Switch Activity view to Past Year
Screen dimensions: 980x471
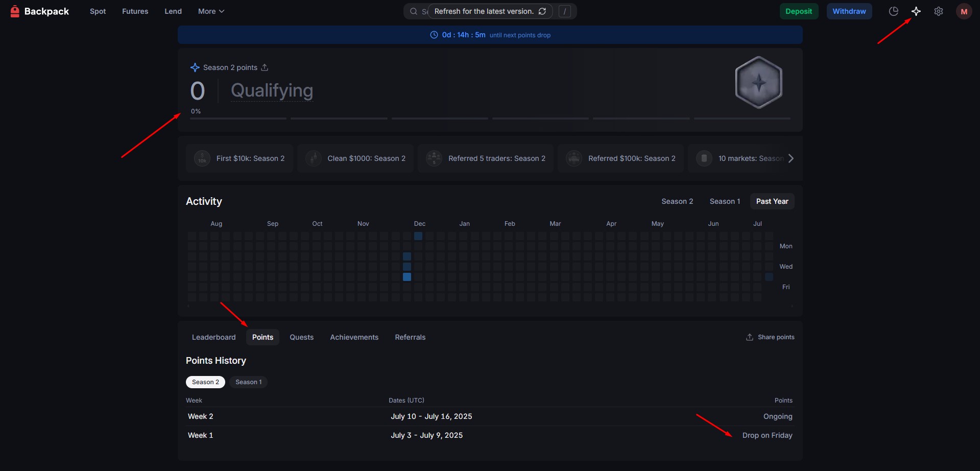pyautogui.click(x=772, y=201)
